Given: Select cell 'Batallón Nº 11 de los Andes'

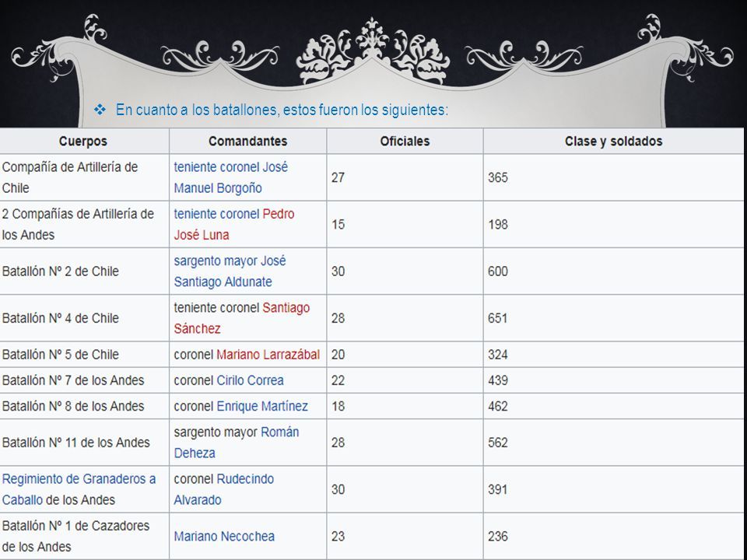Looking at the screenshot, I should 84,443.
